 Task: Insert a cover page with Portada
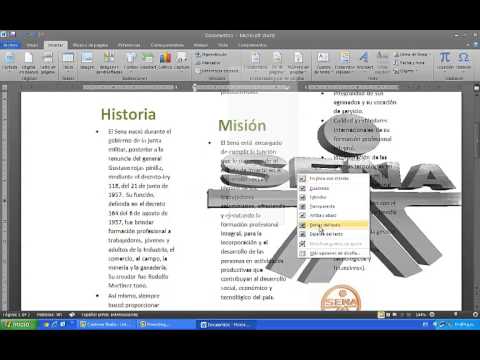tap(10, 62)
